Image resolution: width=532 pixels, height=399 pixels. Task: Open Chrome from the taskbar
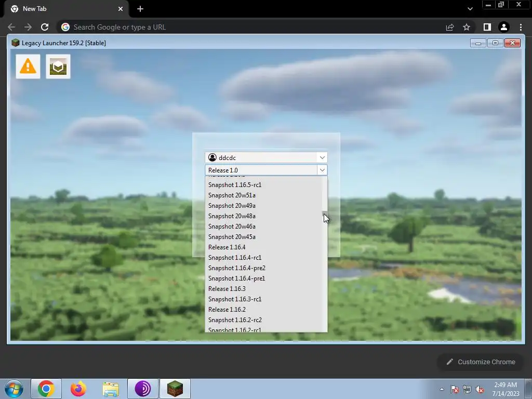(46, 389)
